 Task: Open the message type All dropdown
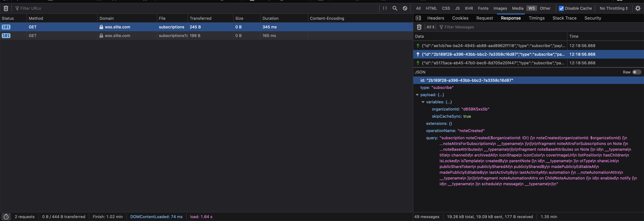tap(430, 27)
